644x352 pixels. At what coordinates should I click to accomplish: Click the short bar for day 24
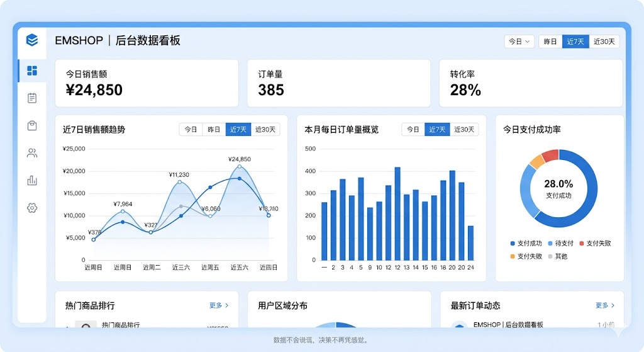point(470,243)
